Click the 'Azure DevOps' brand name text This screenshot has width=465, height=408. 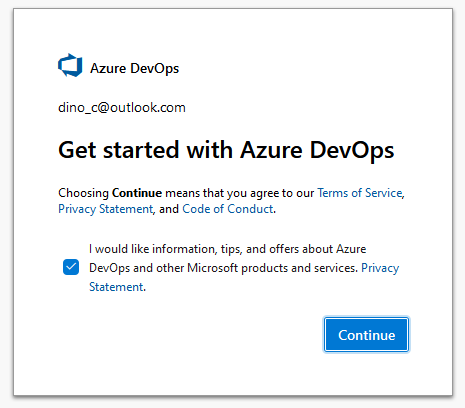point(134,68)
